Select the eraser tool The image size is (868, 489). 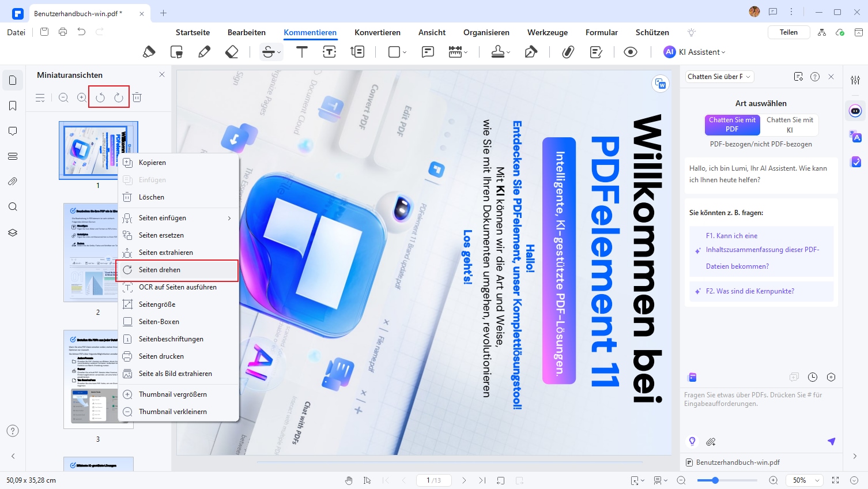(x=232, y=52)
